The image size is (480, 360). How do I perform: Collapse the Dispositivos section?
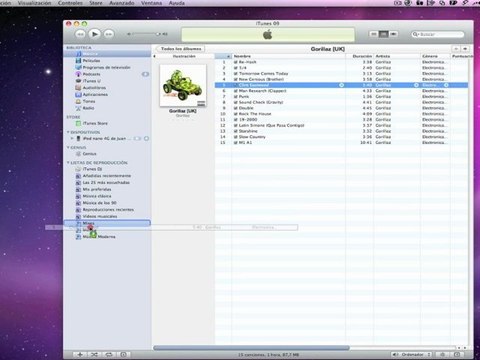tap(68, 132)
